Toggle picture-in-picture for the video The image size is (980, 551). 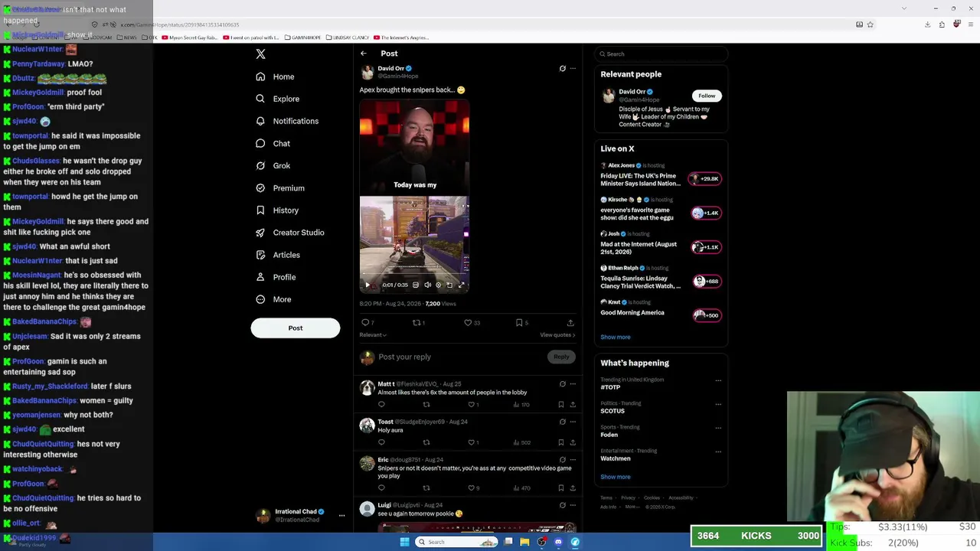click(x=449, y=285)
